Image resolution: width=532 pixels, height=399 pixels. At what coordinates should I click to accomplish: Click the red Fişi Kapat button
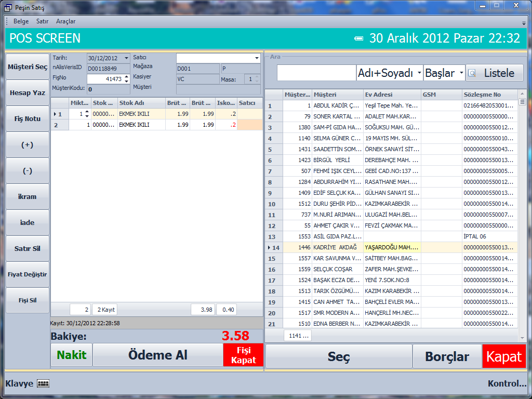click(x=244, y=355)
